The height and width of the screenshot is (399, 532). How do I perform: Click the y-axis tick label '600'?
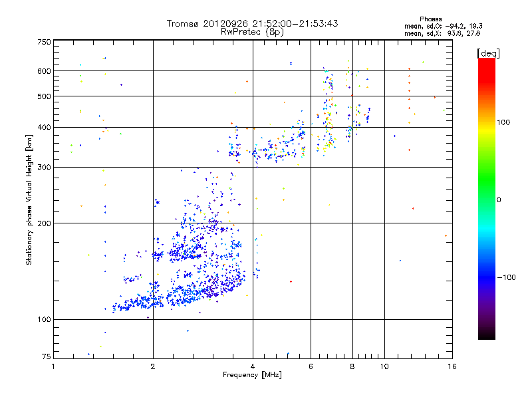coord(44,71)
